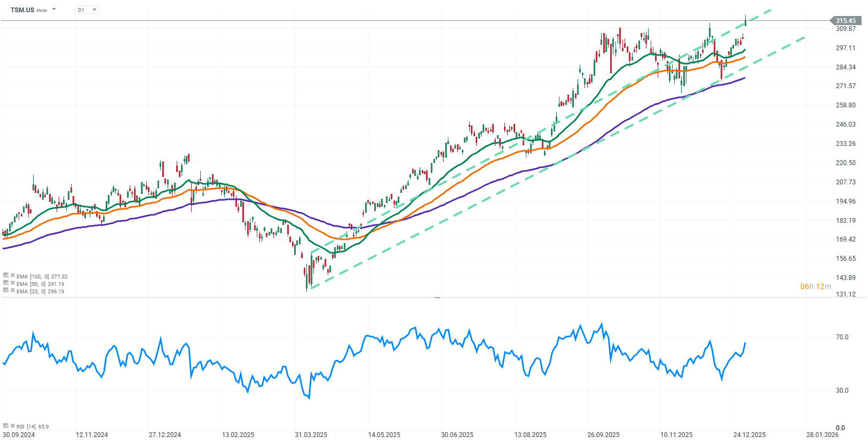
Task: Click the TSM.US symbol name
Action: tap(22, 10)
